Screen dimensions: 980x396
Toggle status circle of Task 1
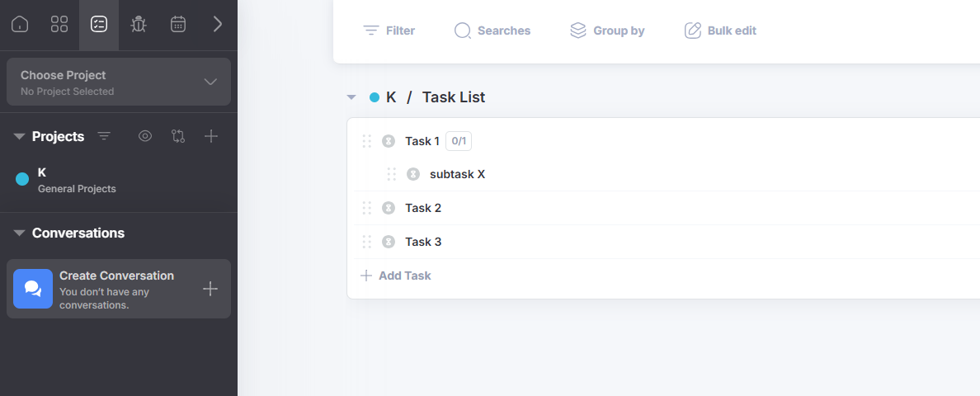click(389, 141)
